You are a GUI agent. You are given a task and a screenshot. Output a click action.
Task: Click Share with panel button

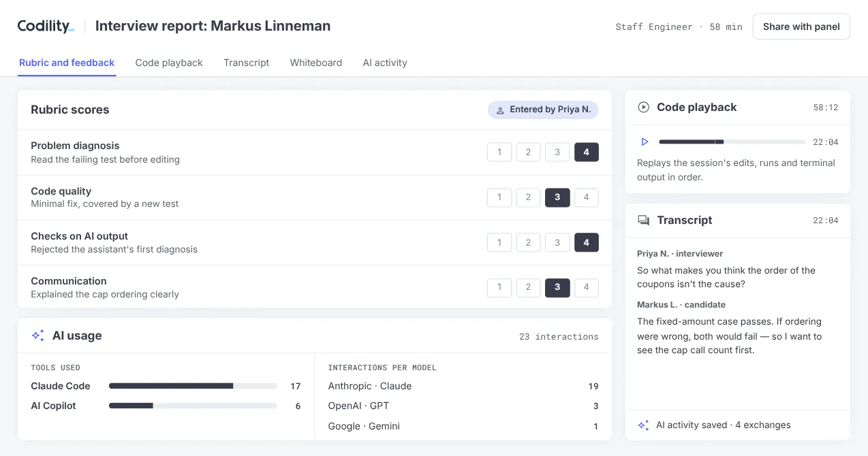coord(801,27)
